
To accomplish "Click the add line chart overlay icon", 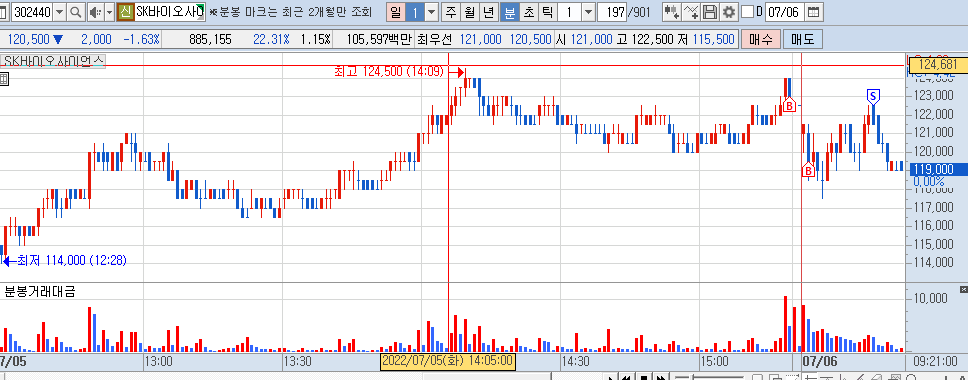I will click(x=691, y=12).
